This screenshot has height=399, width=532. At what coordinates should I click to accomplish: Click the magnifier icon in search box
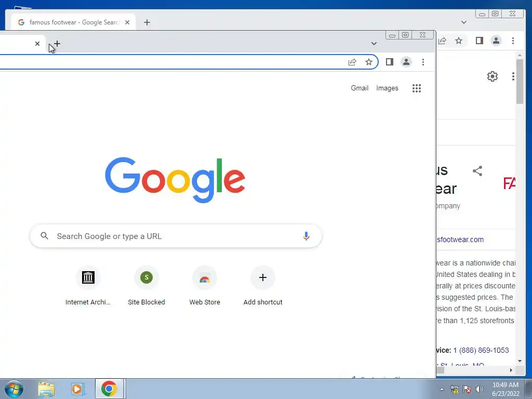(x=45, y=236)
